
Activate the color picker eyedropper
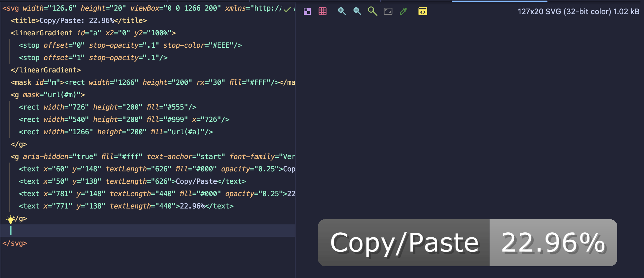coord(403,11)
